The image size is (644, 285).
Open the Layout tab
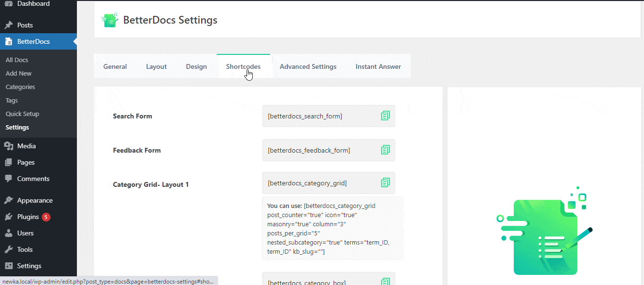(x=156, y=66)
